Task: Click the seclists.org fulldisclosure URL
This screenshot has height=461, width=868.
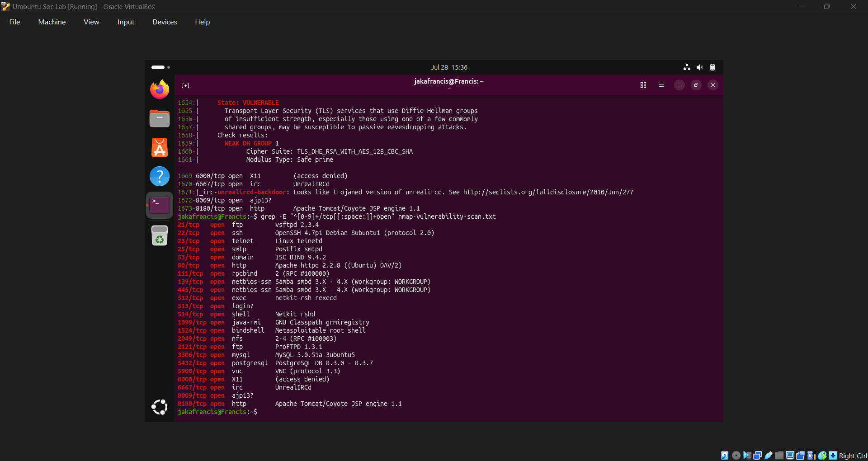Action: coord(548,192)
